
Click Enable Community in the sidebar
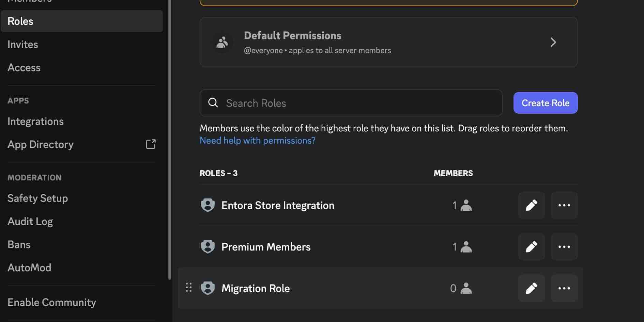(51, 302)
